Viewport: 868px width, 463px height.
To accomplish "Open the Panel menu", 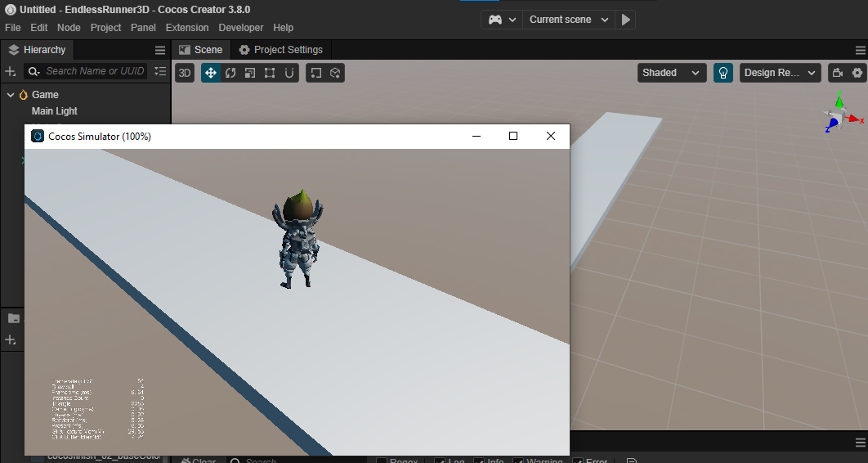I will (x=143, y=28).
